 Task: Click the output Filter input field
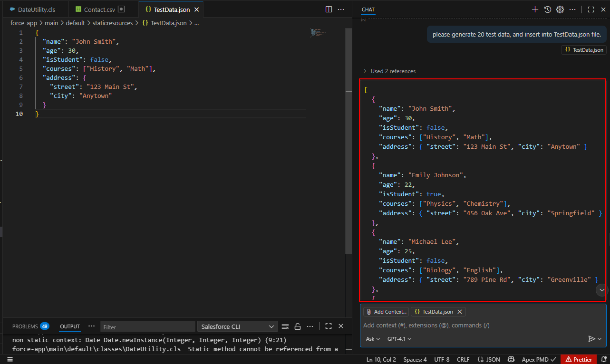tap(147, 327)
